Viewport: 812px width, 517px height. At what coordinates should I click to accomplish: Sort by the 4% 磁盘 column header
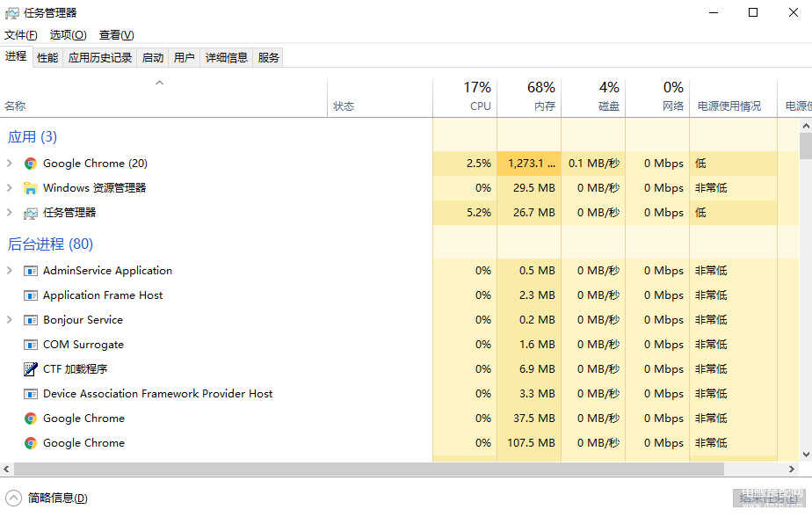pos(593,98)
